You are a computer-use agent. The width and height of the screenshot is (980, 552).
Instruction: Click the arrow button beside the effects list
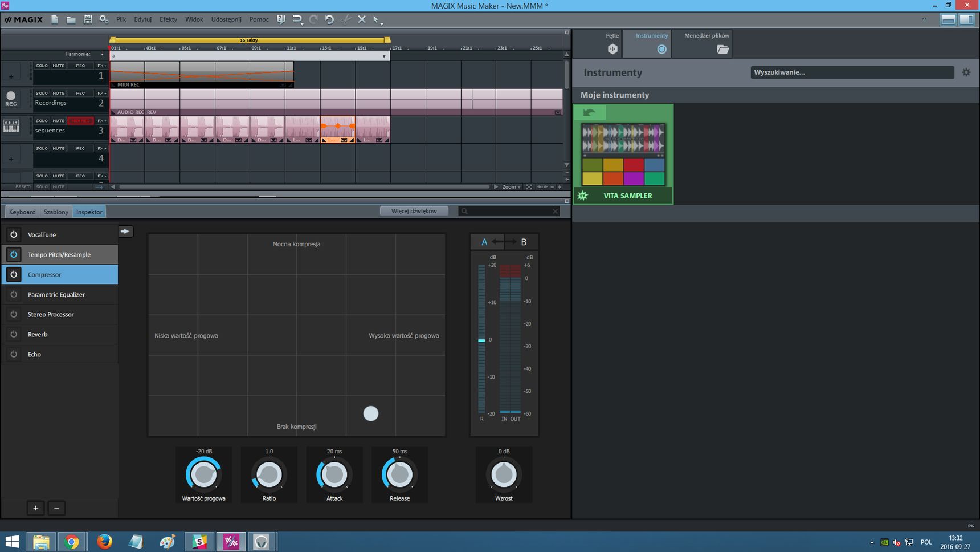[x=125, y=232]
